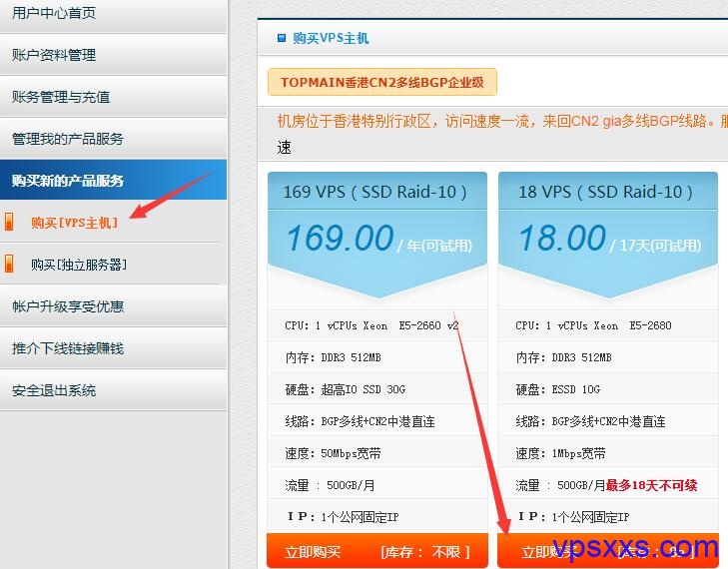Click the 169.00 yearly price

tap(340, 239)
